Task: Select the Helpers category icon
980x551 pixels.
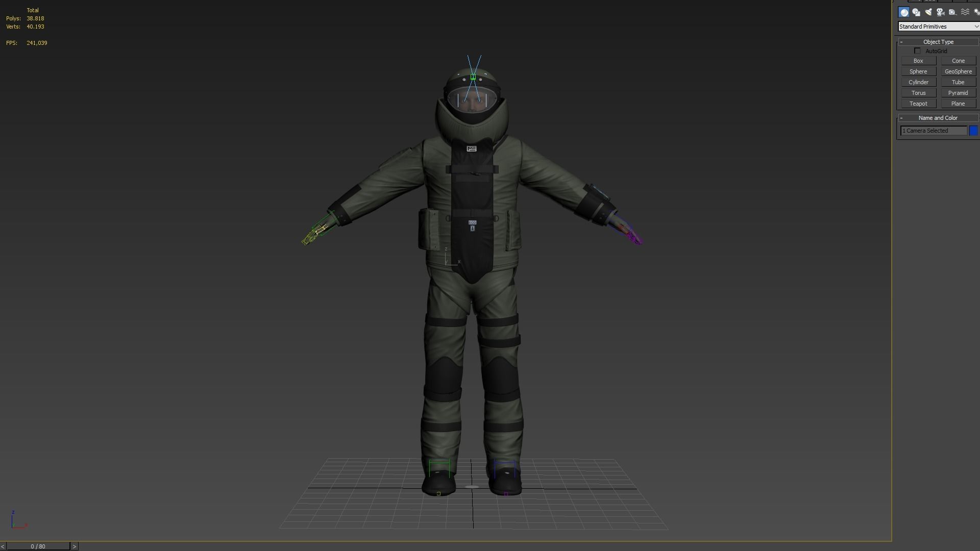Action: [952, 12]
